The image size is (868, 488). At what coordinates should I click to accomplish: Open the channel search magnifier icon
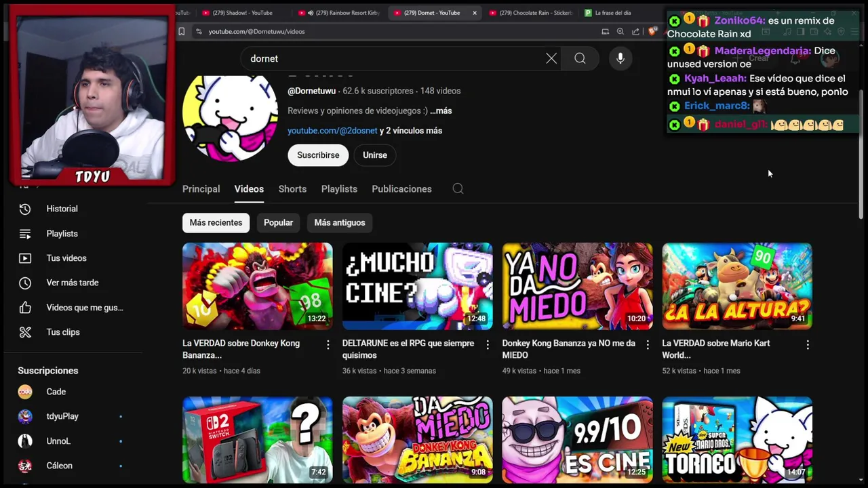(458, 188)
